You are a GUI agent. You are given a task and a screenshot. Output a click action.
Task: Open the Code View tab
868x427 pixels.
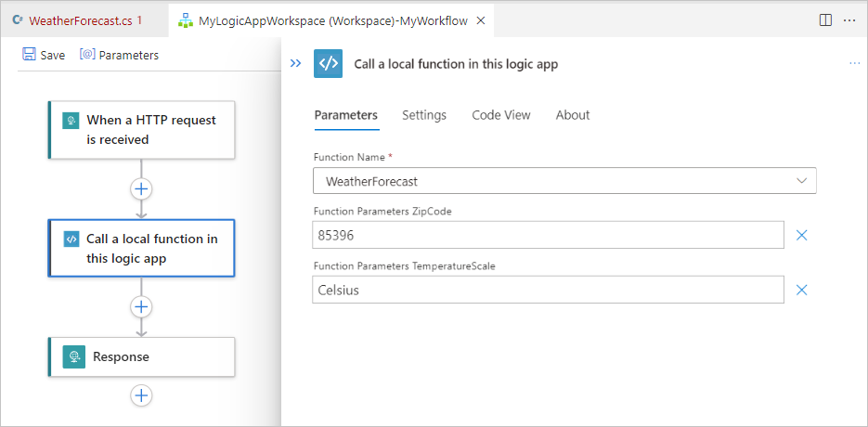click(501, 115)
